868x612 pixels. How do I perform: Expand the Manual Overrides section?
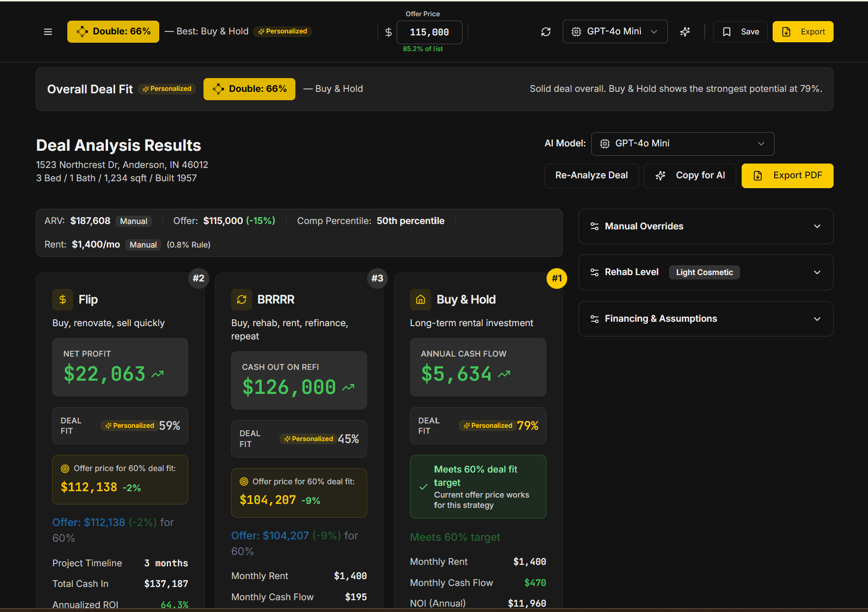pos(706,226)
